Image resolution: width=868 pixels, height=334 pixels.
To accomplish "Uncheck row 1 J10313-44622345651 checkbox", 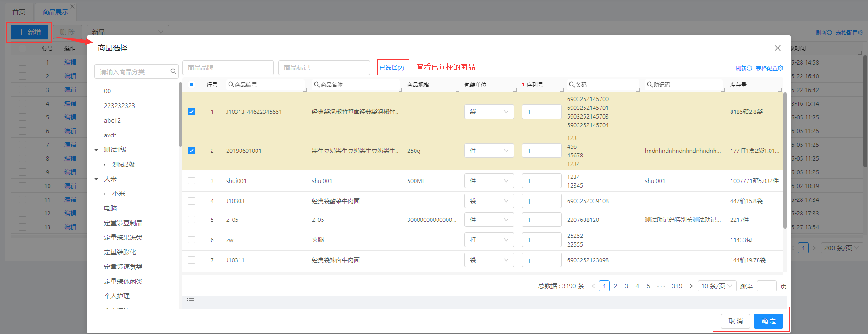I will tap(191, 112).
